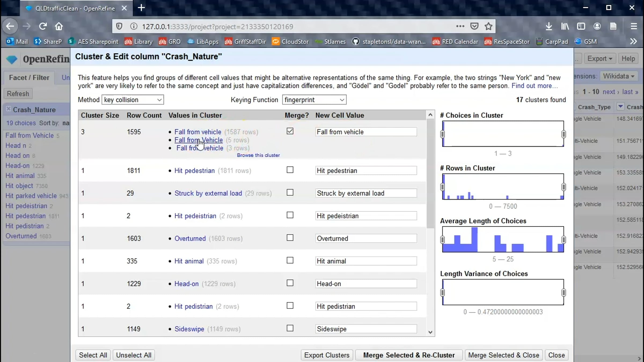Screen dimensions: 644x362
Task: Switch to the Facet / Filter tab
Action: 29,77
